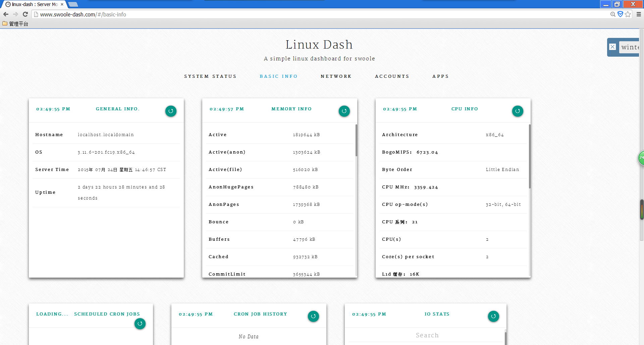Close the winter theme popup with X
Image resolution: width=644 pixels, height=345 pixels.
(x=612, y=47)
